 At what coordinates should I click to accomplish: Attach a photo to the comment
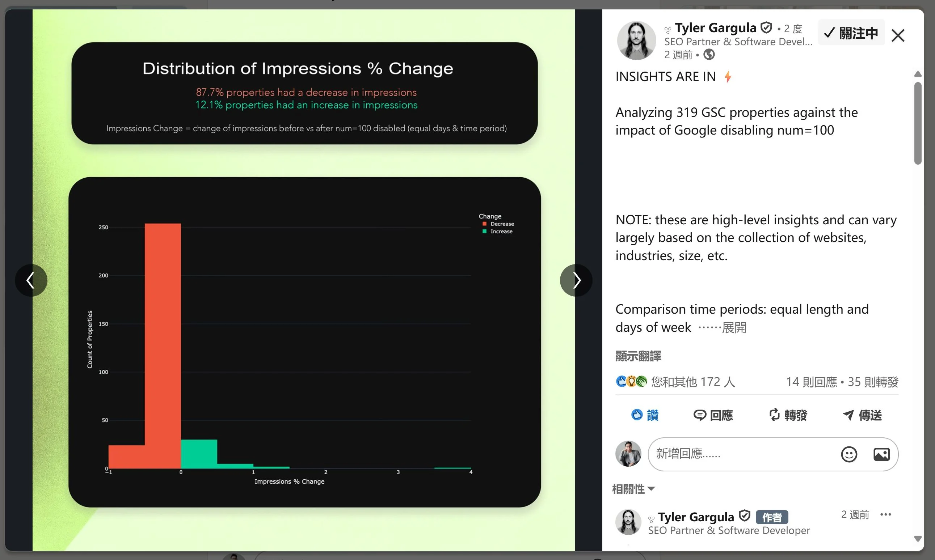(x=881, y=454)
